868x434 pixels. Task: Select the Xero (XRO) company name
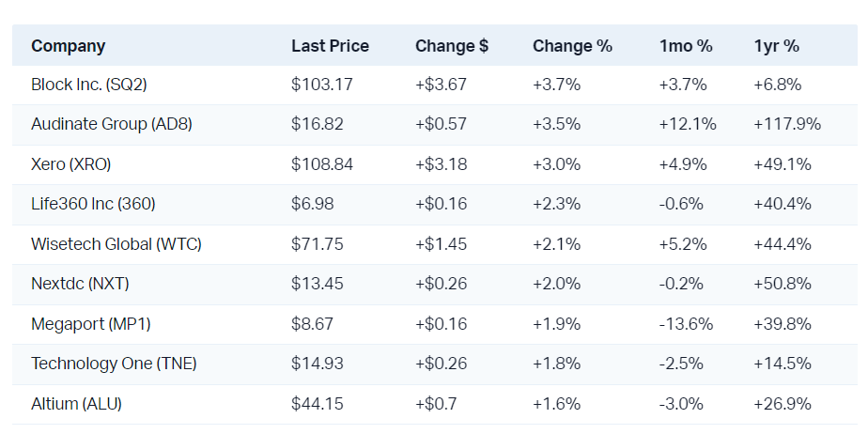70,164
